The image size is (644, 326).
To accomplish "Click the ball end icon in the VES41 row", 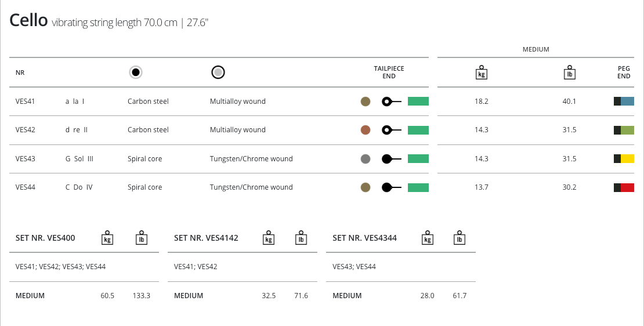I will 391,102.
